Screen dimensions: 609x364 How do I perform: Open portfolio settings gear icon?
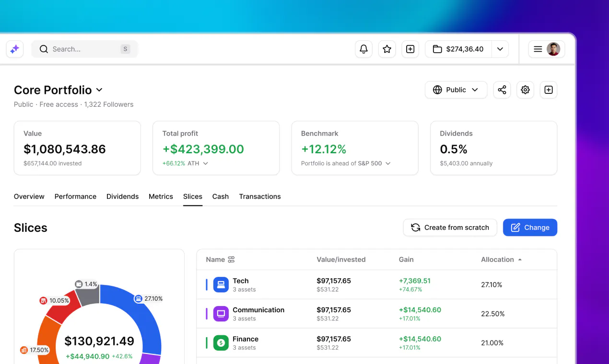coord(525,90)
